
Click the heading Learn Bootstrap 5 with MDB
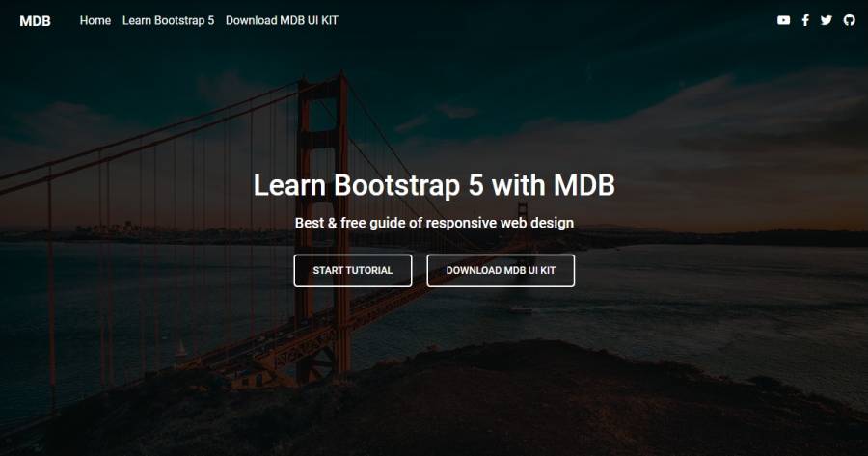[434, 185]
